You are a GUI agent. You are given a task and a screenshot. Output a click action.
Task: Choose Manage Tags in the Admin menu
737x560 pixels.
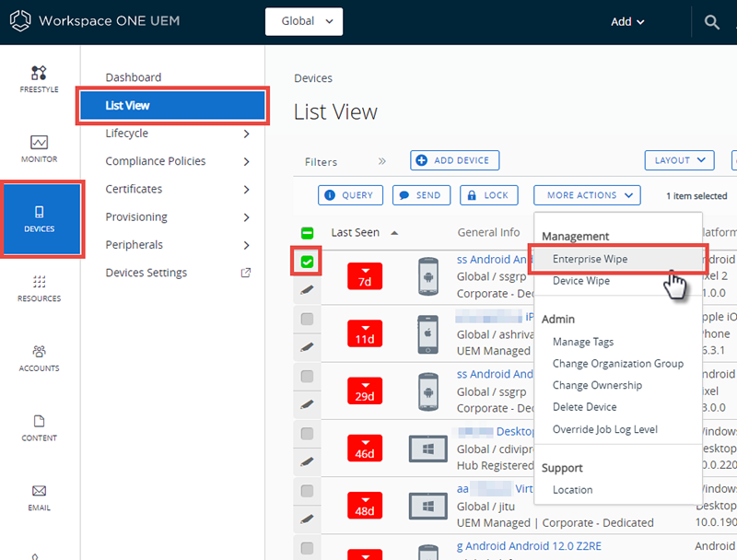pyautogui.click(x=583, y=342)
